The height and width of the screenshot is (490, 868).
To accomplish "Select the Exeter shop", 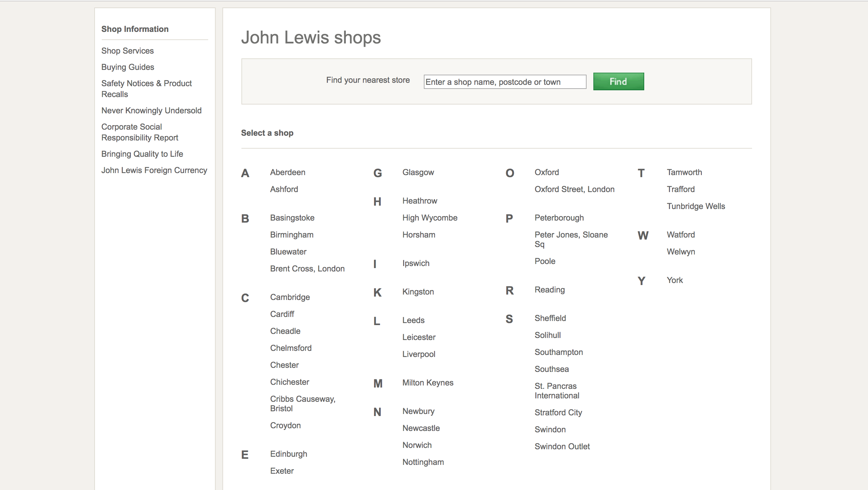I will tap(282, 471).
